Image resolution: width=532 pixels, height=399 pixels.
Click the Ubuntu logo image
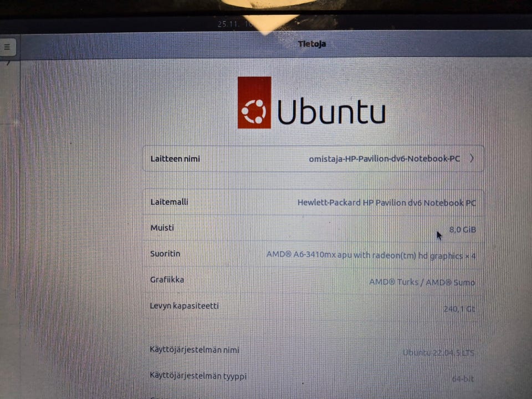pos(311,103)
